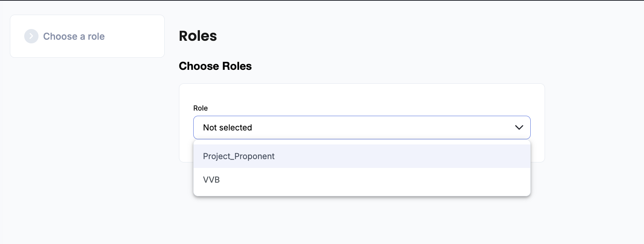Screen dimensions: 644x244
Task: Click blank area right of the VVB option
Action: [x=367, y=180]
